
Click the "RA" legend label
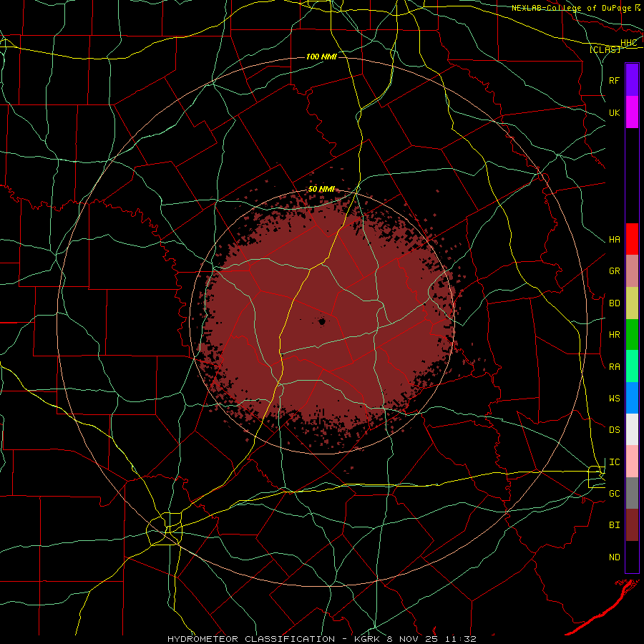pos(615,367)
